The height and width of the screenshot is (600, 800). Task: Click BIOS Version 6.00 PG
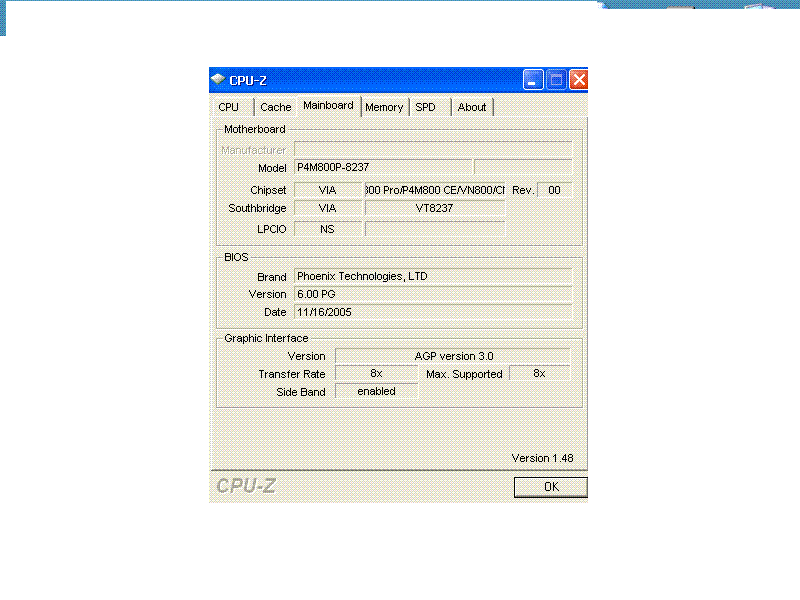point(433,294)
